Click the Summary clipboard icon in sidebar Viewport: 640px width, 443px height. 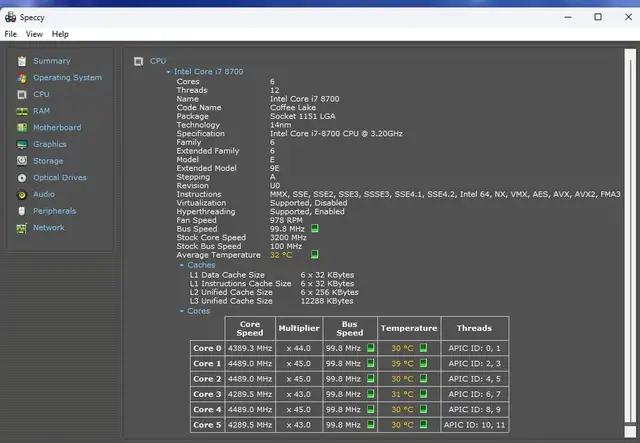tap(22, 61)
